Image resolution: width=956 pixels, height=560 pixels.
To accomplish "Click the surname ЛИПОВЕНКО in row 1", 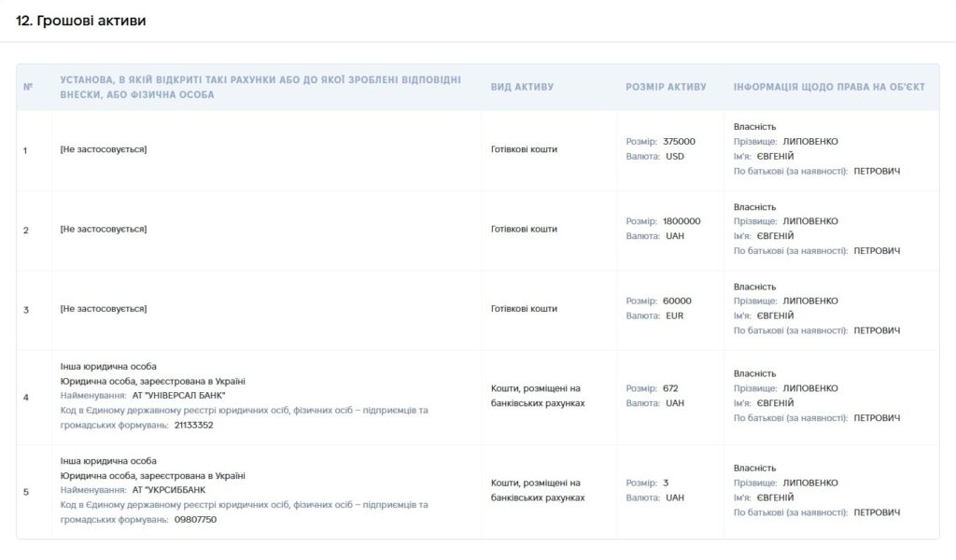I will pos(810,141).
